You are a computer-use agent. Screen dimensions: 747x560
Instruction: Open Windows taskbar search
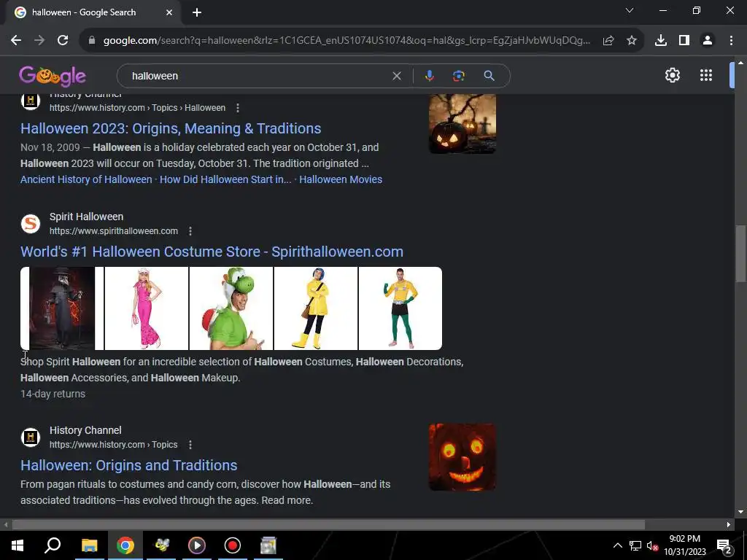point(53,545)
